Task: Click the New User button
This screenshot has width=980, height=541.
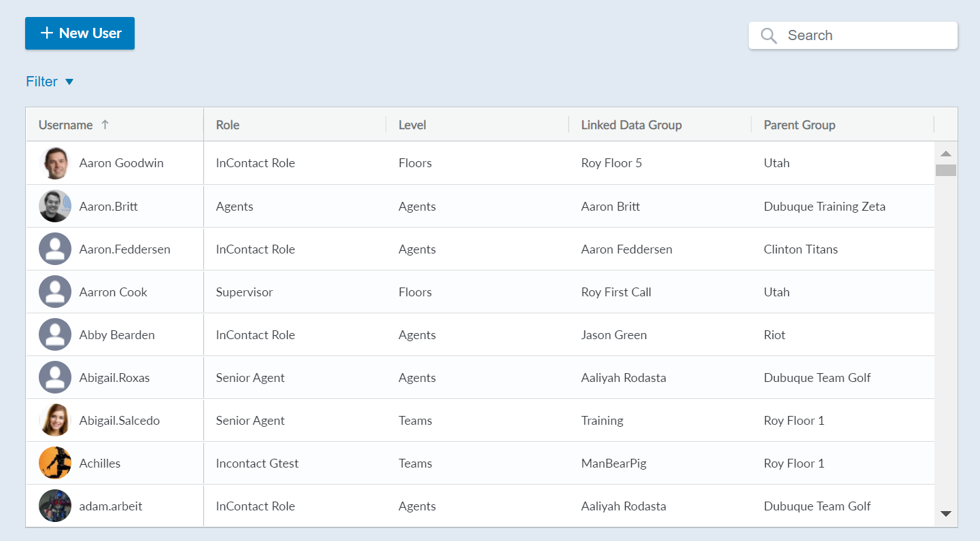Action: 80,33
